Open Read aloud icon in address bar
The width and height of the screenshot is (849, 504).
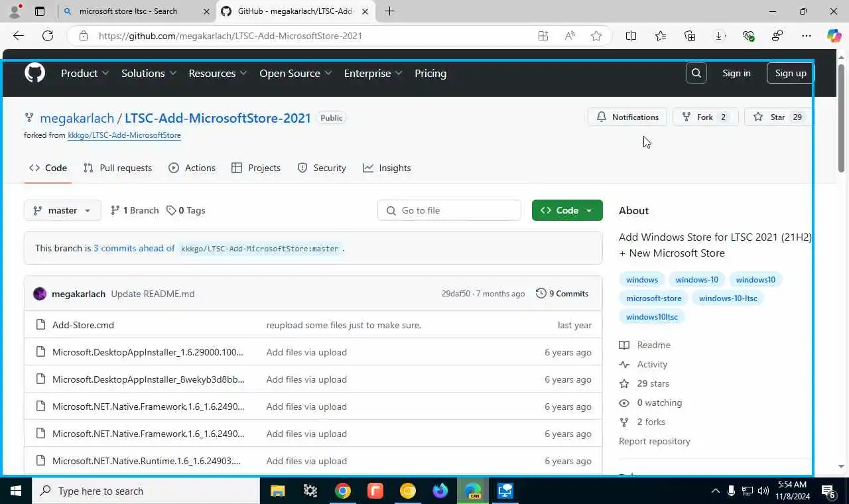click(x=570, y=36)
